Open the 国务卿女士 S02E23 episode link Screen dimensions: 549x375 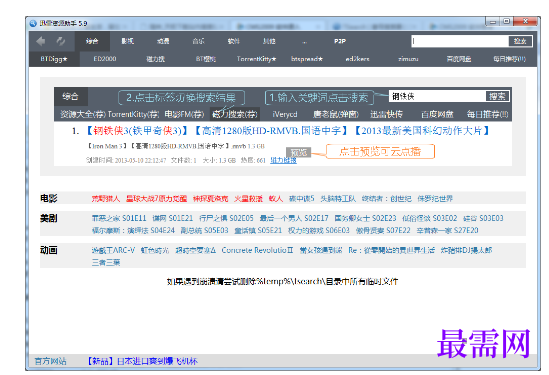click(x=366, y=218)
